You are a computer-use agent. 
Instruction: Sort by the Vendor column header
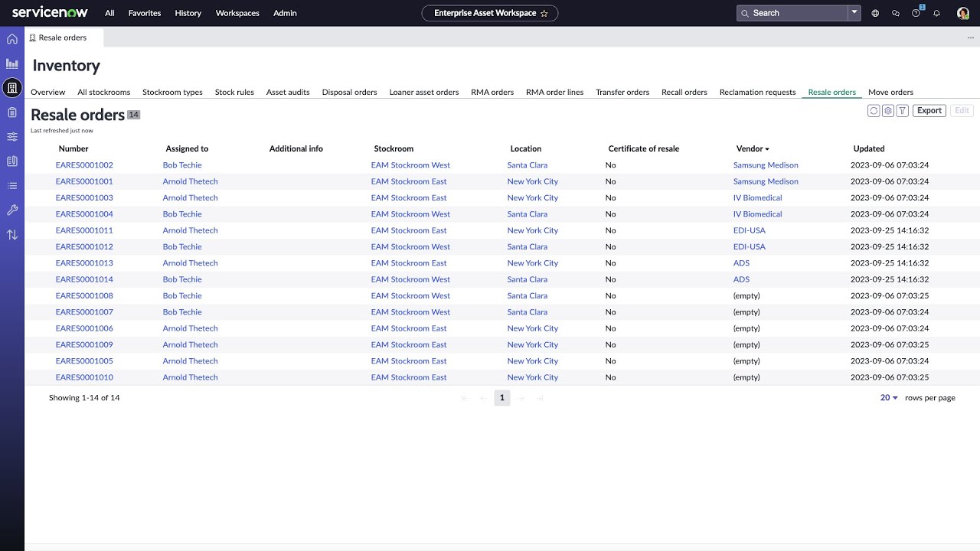pyautogui.click(x=750, y=148)
